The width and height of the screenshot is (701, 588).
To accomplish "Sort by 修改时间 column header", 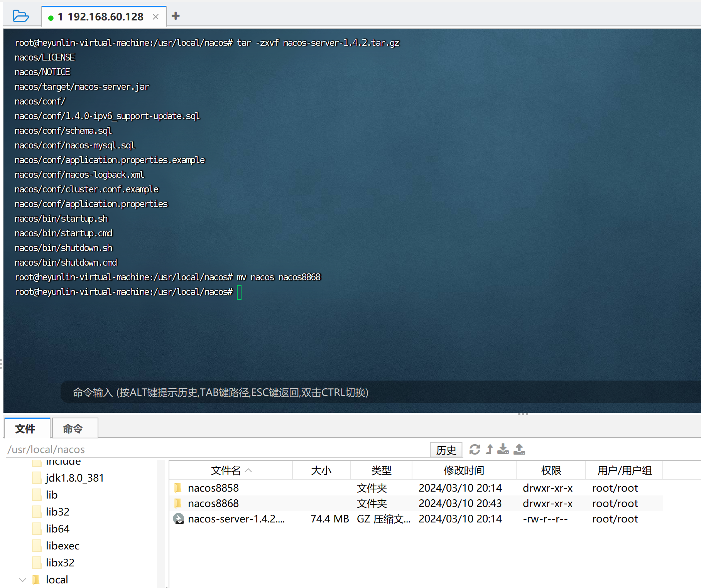I will [x=464, y=470].
